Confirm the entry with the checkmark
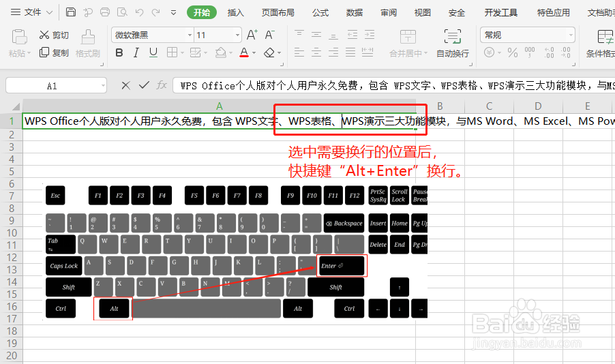The image size is (615, 364). [144, 85]
